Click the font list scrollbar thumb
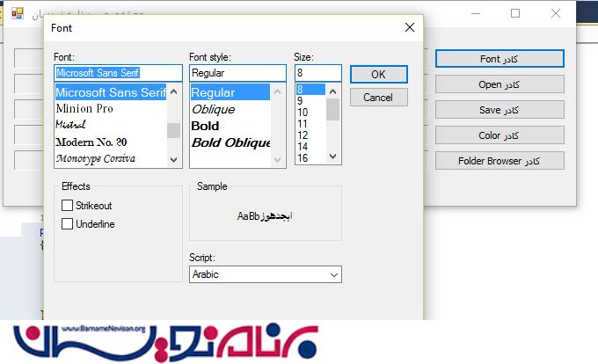The width and height of the screenshot is (598, 364). point(174,130)
